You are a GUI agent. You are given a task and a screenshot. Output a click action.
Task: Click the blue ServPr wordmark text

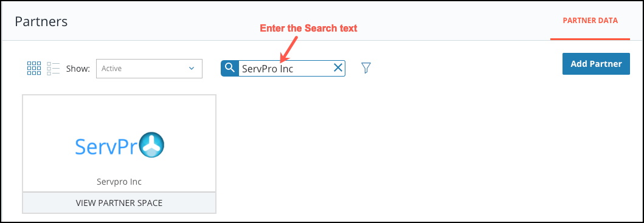(x=107, y=146)
